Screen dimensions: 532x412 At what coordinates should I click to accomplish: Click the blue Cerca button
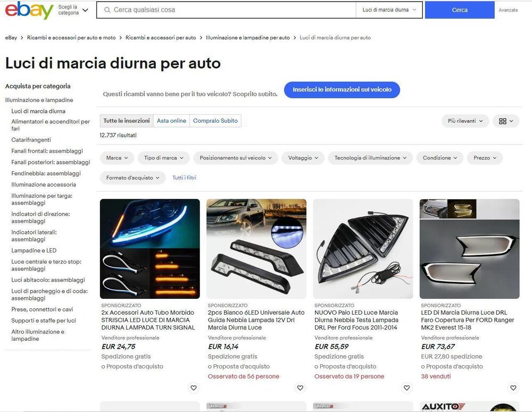click(460, 10)
